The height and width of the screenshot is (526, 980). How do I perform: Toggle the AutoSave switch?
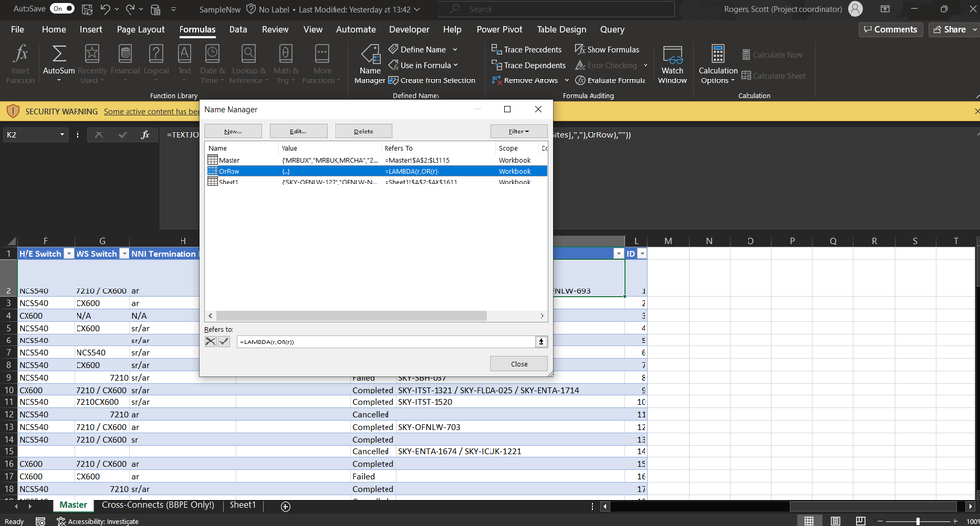coord(62,8)
